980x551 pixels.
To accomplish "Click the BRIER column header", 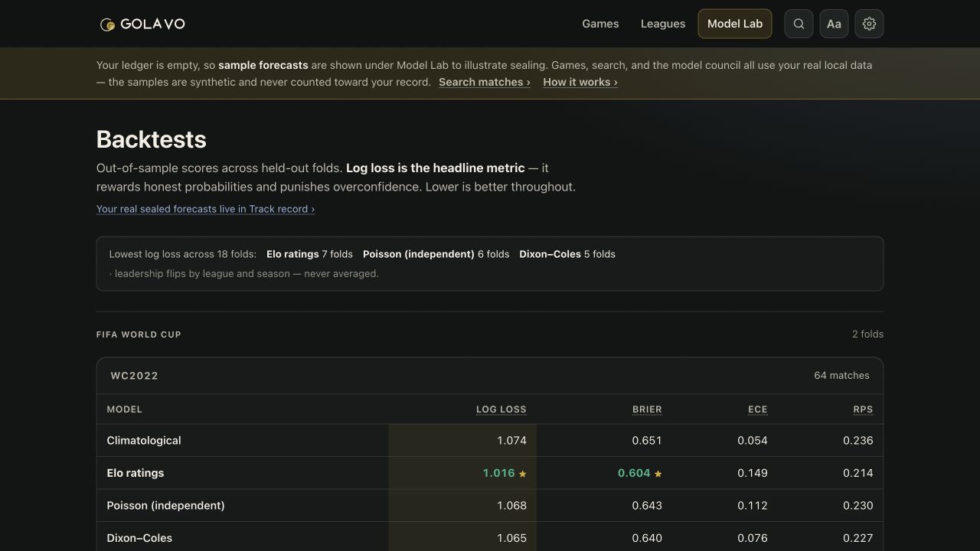I will [x=647, y=409].
